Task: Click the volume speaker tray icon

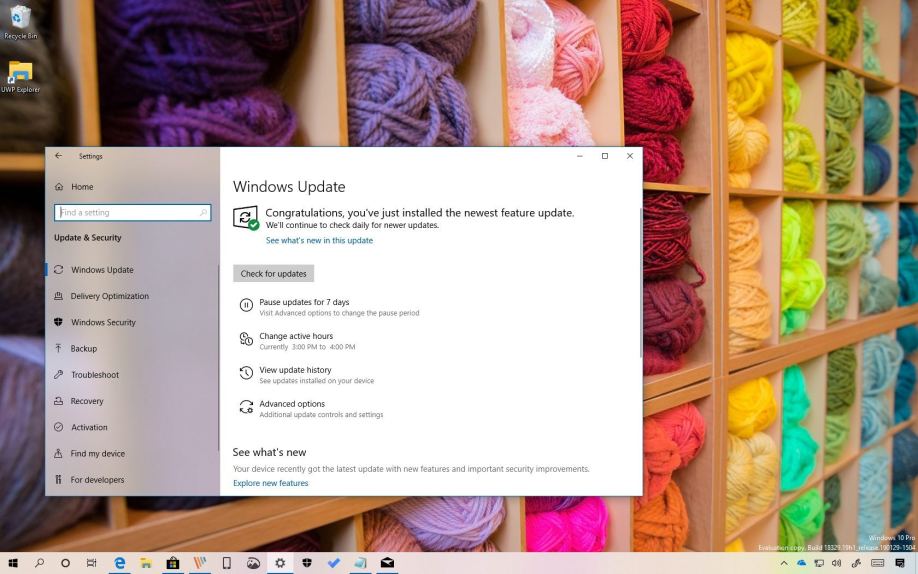Action: 837,563
